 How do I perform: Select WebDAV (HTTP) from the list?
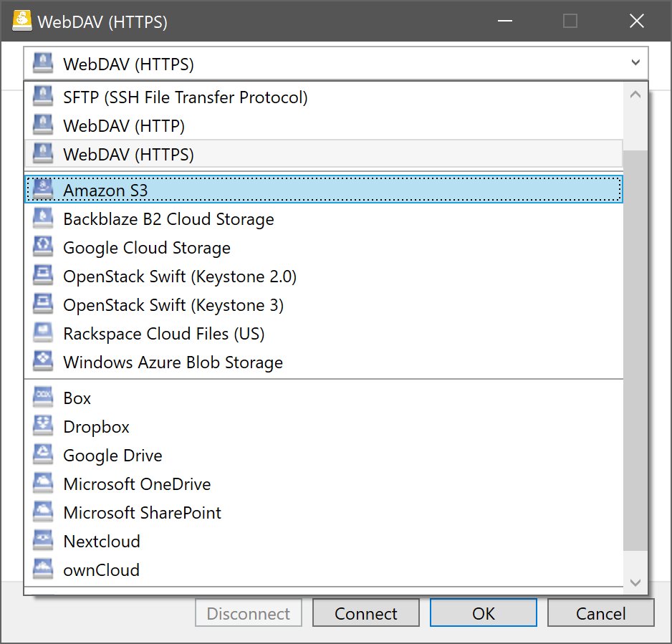[124, 126]
